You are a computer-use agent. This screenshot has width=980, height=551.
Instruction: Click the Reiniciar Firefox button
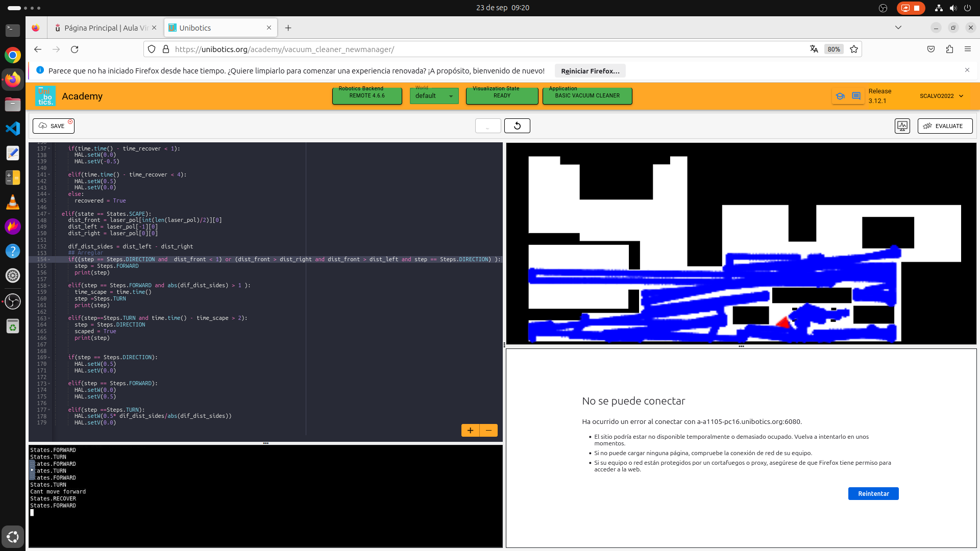[590, 71]
